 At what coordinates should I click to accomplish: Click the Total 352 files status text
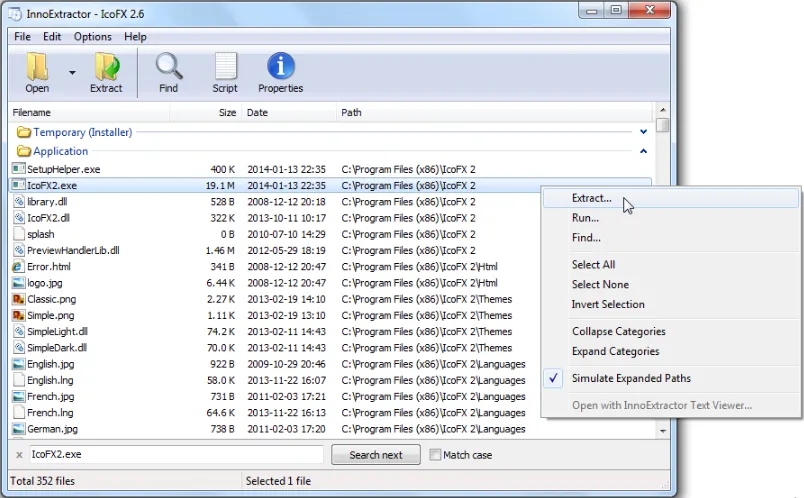click(x=43, y=481)
